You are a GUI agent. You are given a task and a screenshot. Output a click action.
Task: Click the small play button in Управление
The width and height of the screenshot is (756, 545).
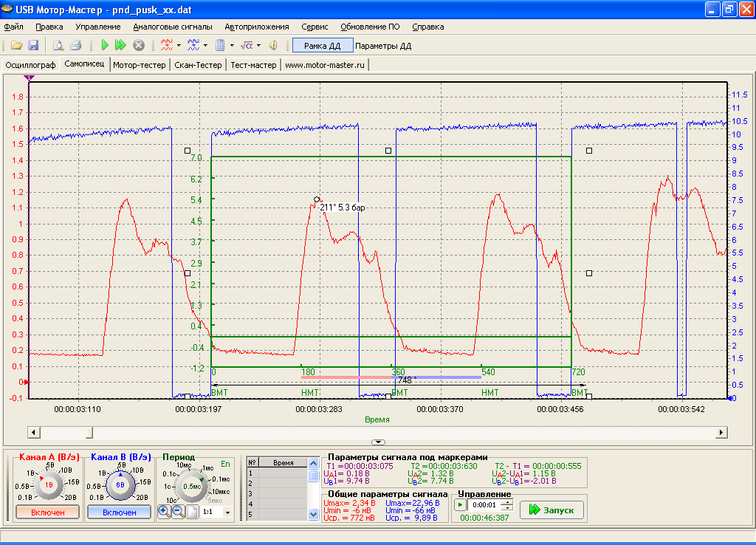461,505
